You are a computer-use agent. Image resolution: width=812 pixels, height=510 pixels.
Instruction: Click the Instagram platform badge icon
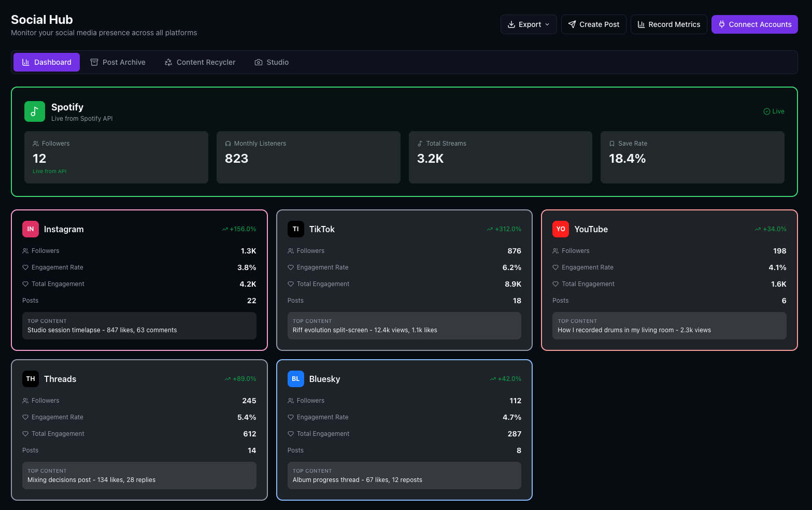coord(30,229)
